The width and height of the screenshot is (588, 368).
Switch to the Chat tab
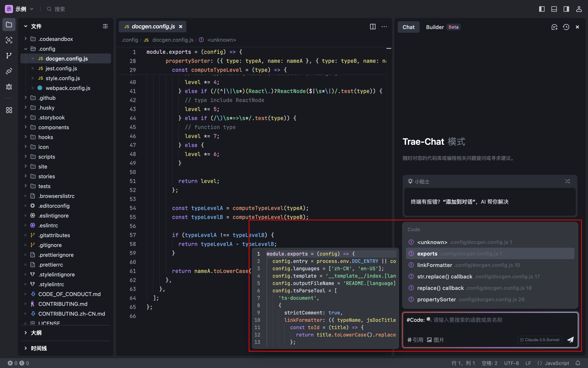point(409,27)
